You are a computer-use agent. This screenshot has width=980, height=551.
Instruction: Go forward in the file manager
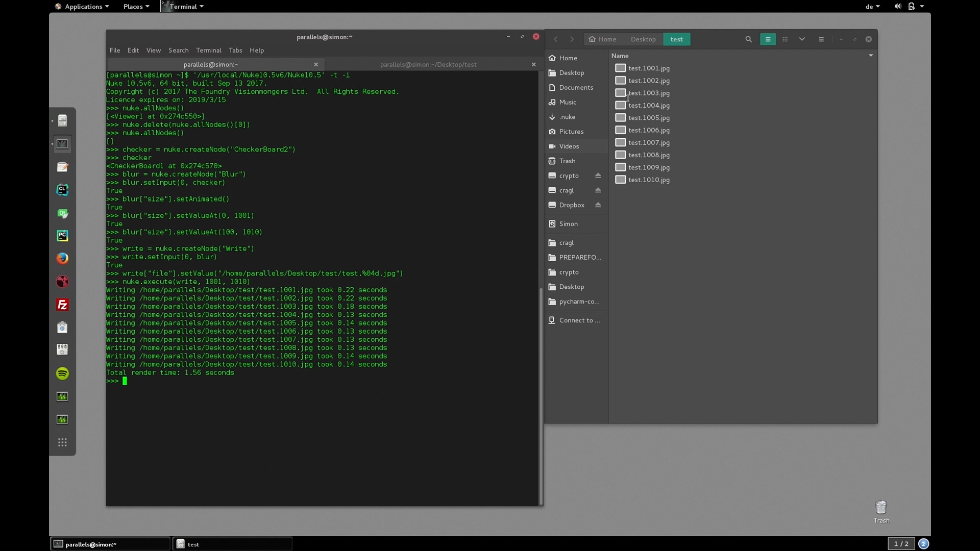click(572, 39)
